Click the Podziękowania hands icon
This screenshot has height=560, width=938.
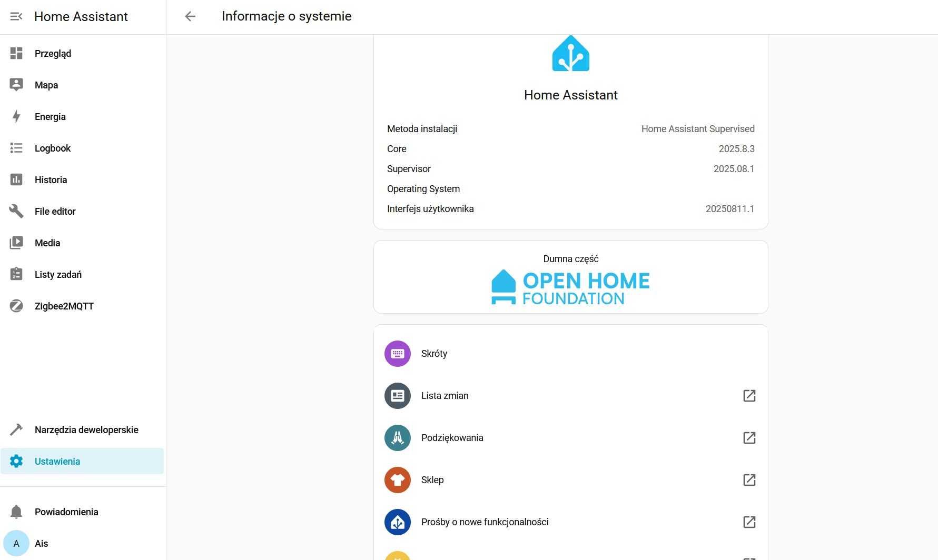click(398, 438)
